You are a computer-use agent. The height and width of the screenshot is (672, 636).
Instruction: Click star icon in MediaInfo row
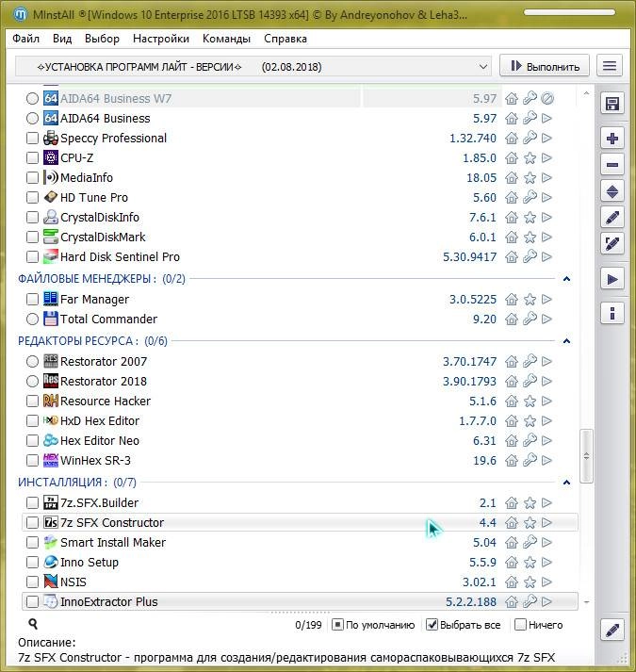pyautogui.click(x=530, y=178)
